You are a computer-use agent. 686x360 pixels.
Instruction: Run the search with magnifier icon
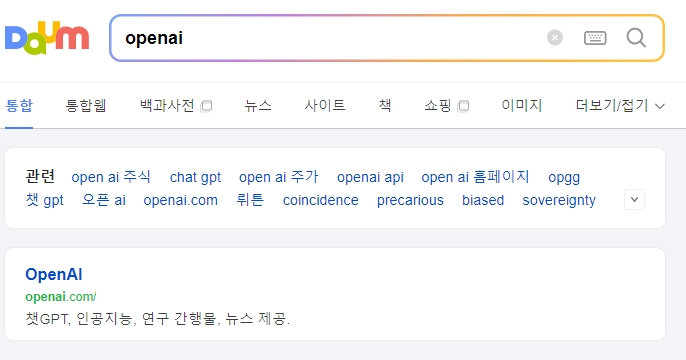[x=636, y=38]
